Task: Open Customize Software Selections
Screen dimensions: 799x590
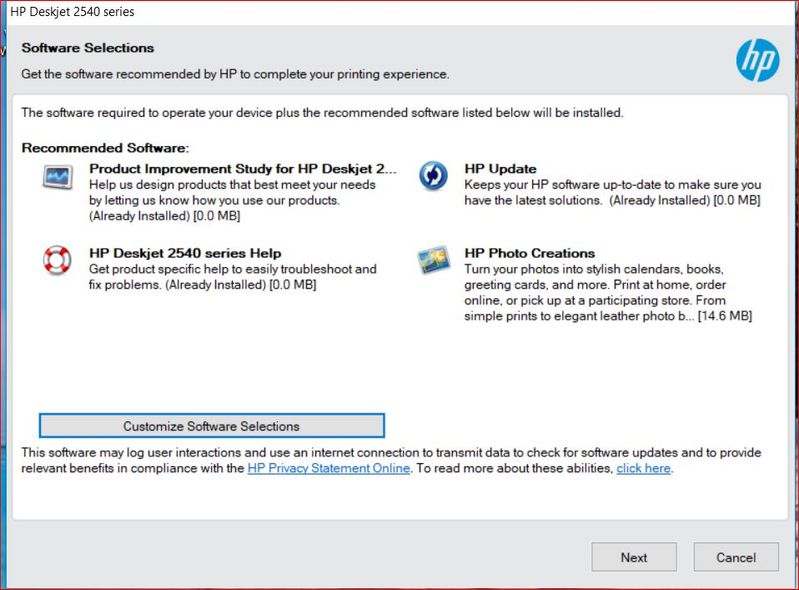Action: point(212,425)
